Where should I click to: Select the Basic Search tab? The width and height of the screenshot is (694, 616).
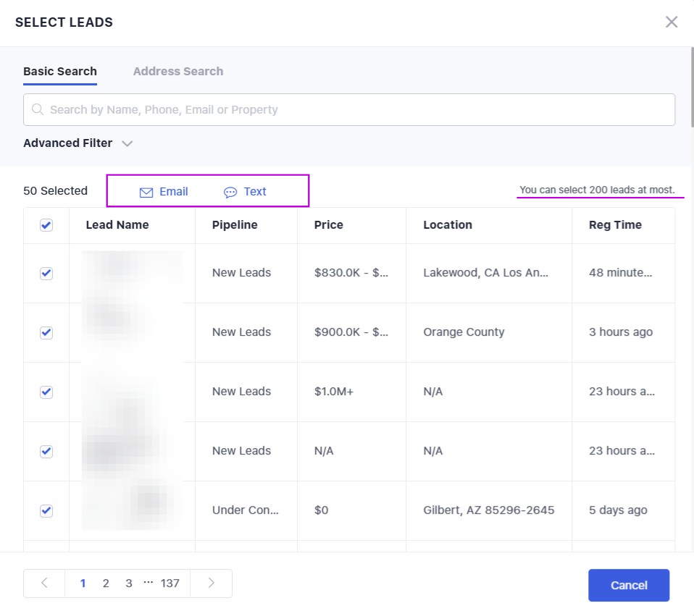60,71
